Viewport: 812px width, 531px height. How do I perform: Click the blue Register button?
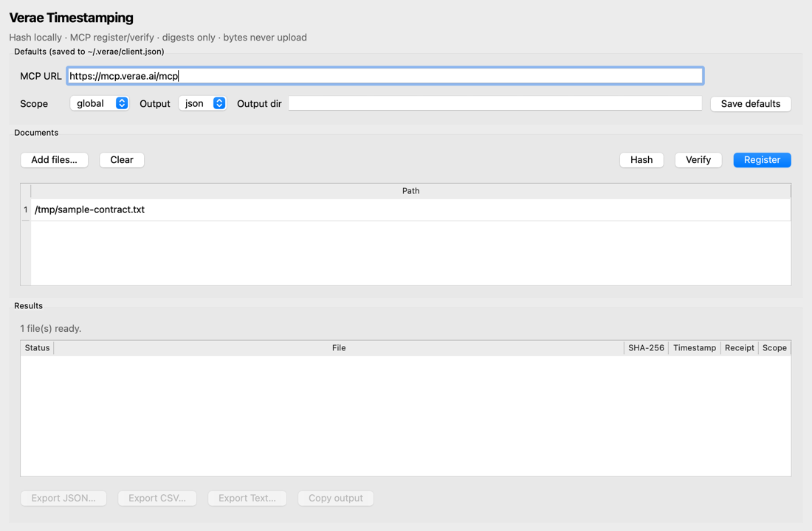[762, 160]
